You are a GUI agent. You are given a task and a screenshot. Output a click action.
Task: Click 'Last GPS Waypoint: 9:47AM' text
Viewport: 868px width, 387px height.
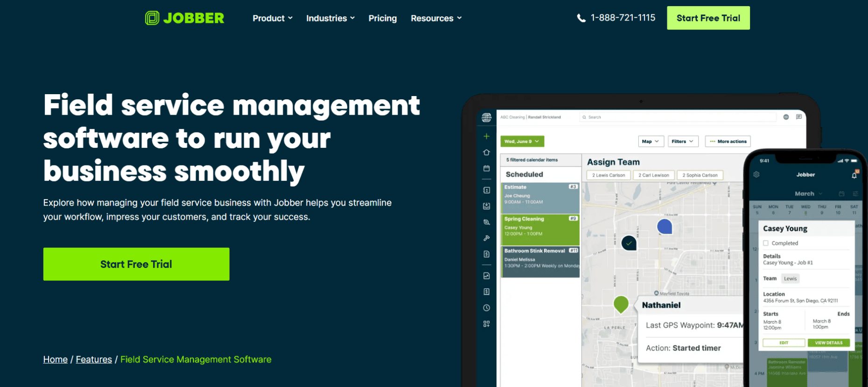[x=695, y=325]
